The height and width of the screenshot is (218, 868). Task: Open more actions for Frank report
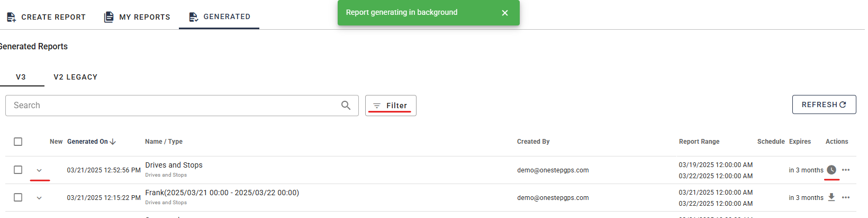tap(846, 197)
